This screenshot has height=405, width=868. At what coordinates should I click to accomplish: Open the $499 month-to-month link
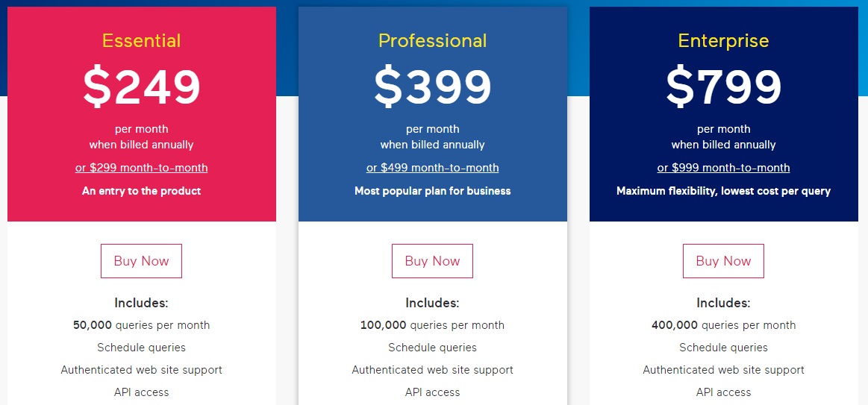coord(432,168)
